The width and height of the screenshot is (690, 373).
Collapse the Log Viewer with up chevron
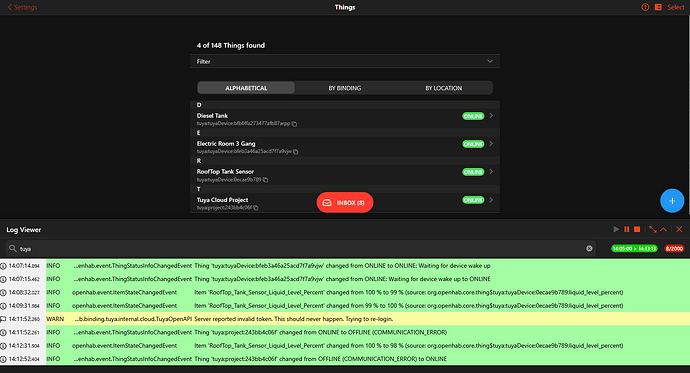(663, 229)
